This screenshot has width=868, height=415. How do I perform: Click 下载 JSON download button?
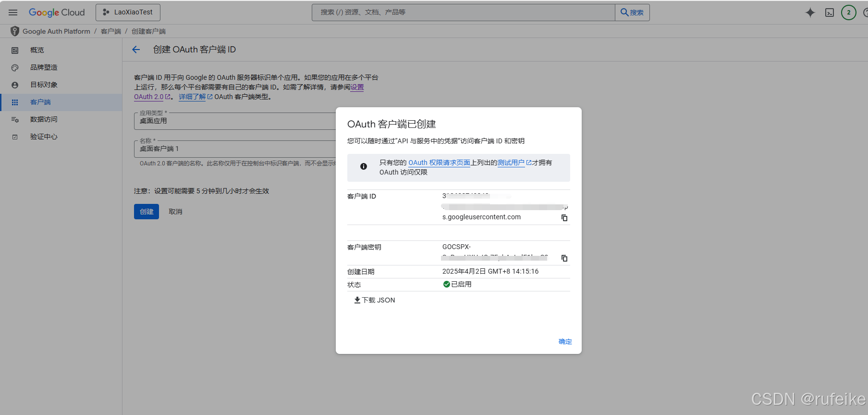tap(375, 300)
